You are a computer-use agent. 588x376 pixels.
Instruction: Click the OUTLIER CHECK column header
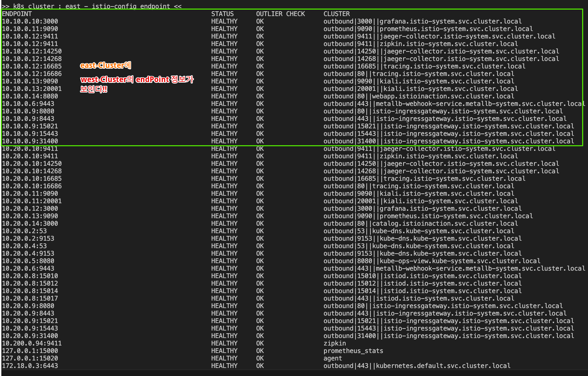coord(280,14)
